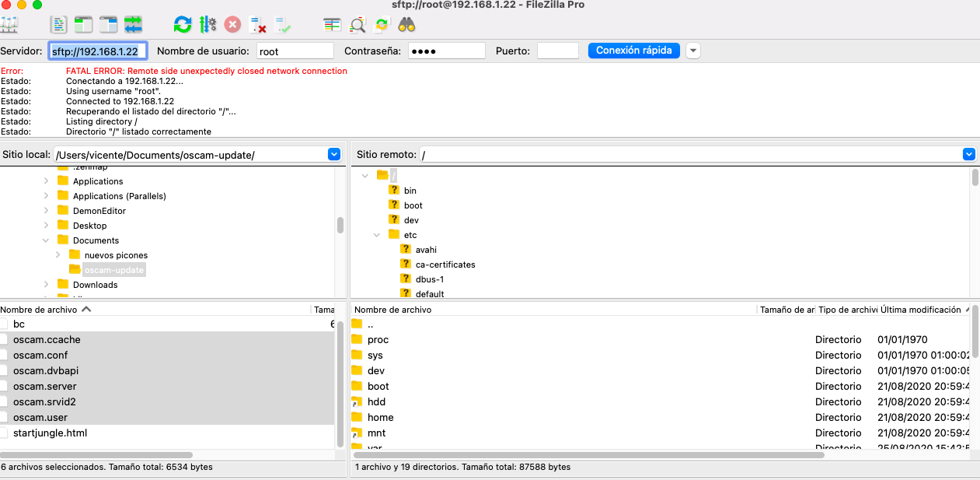Click the remote file list horizontal scrollbar
Image resolution: width=980 pixels, height=480 pixels.
click(591, 455)
